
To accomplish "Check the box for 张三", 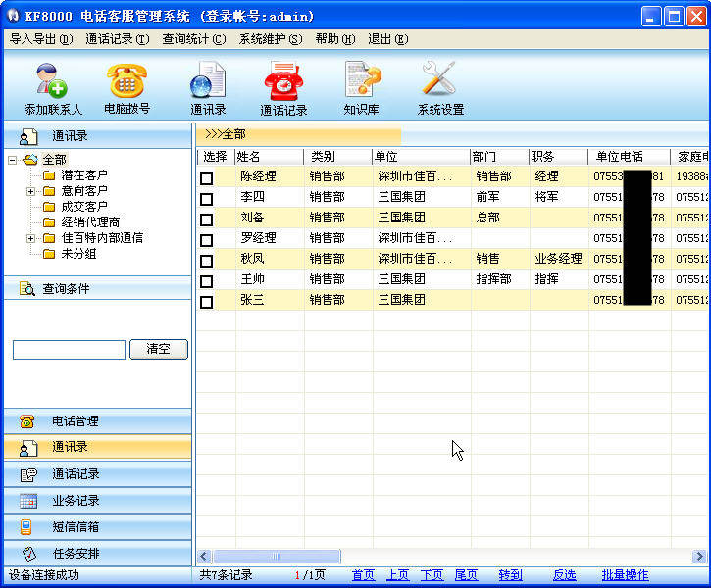I will click(x=206, y=302).
